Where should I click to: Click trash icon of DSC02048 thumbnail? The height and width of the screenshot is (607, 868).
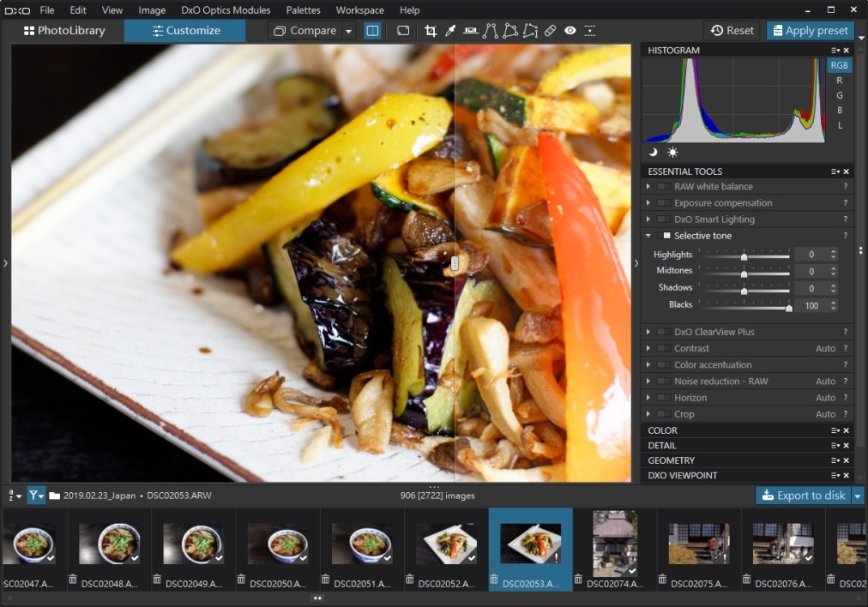coord(73,580)
